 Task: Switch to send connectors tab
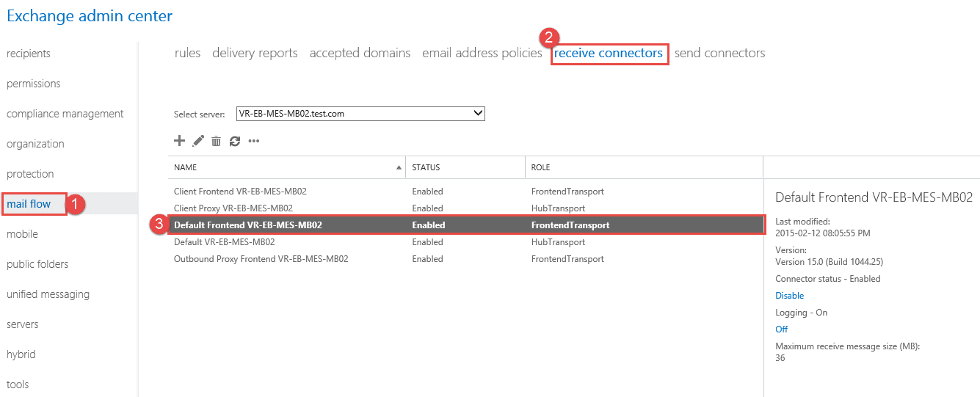[719, 53]
